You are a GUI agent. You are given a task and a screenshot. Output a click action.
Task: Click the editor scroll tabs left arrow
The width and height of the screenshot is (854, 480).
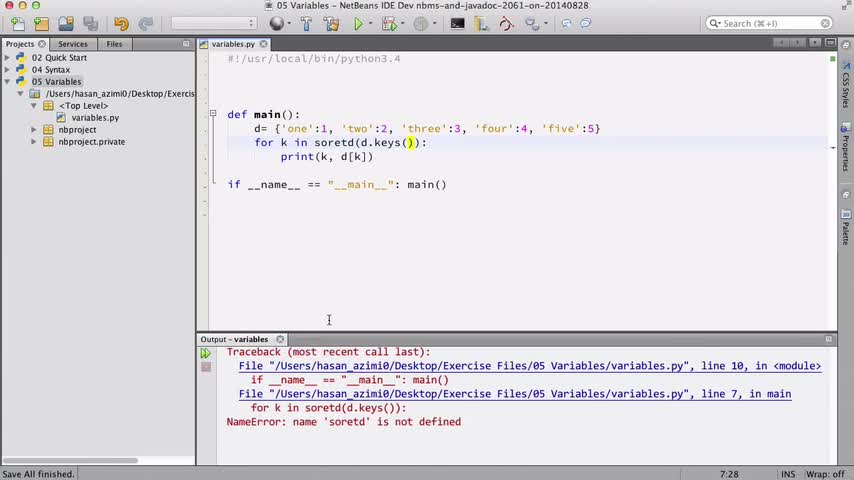tap(780, 42)
